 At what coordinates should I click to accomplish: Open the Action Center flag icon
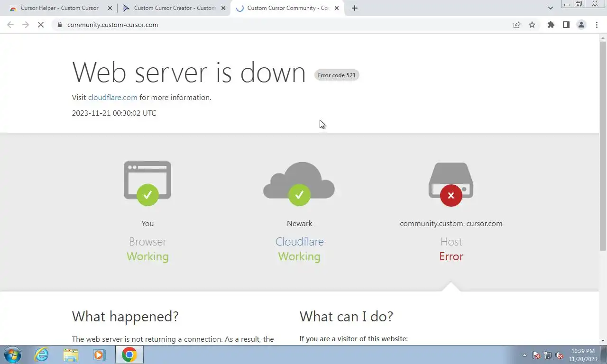click(x=536, y=355)
